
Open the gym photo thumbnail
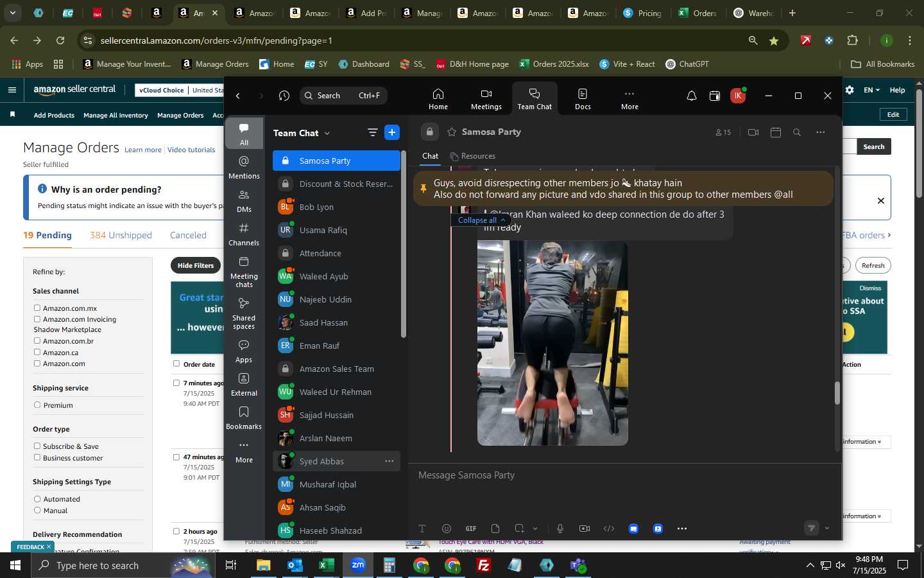552,343
